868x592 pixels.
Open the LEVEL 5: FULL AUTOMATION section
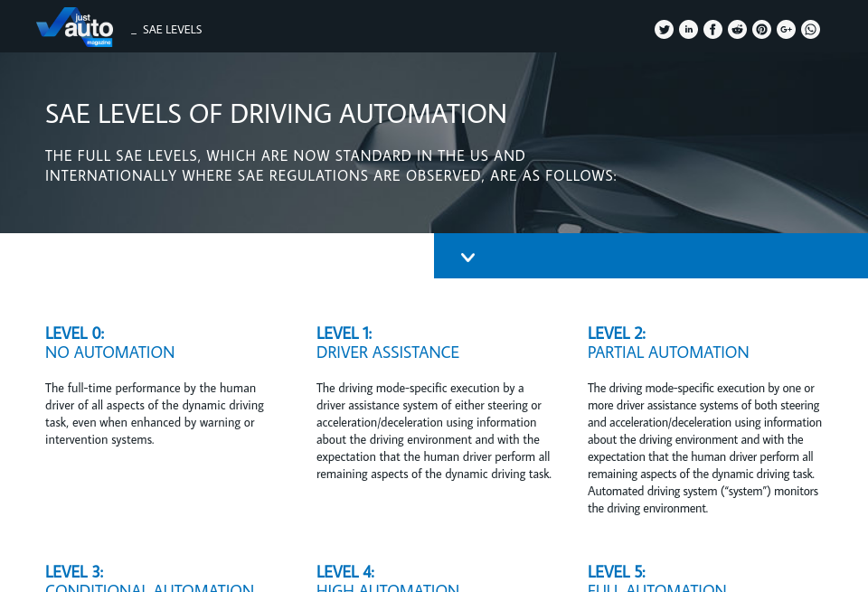point(656,579)
